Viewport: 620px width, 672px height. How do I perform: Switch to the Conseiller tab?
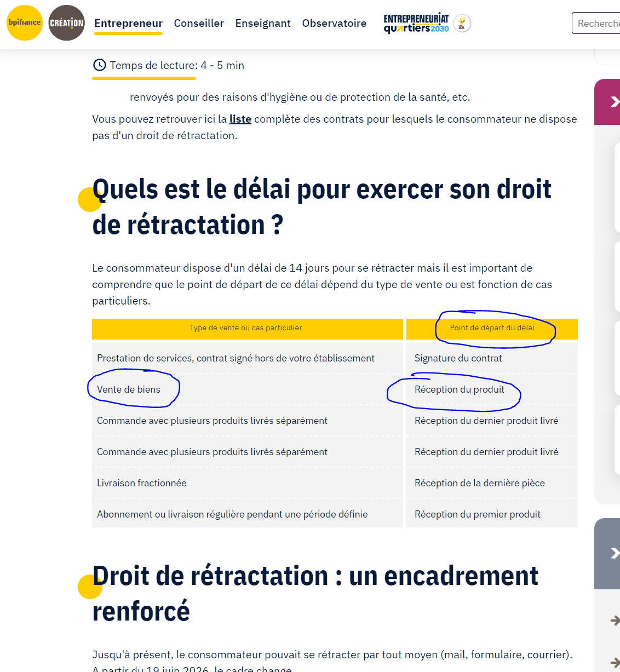pos(199,23)
